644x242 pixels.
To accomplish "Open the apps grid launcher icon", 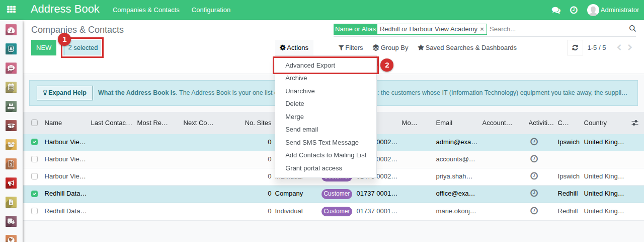I will pos(11,10).
